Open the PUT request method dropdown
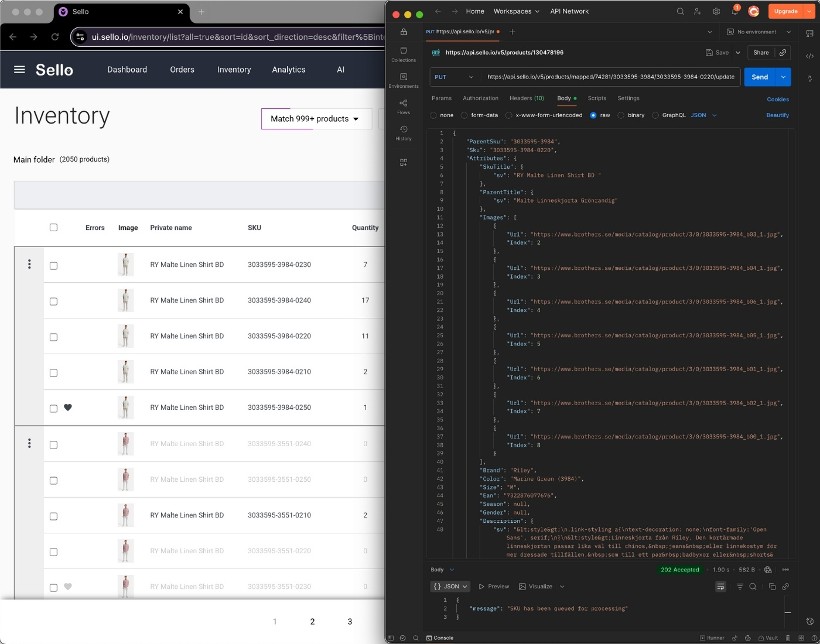The height and width of the screenshot is (644, 820). [454, 77]
